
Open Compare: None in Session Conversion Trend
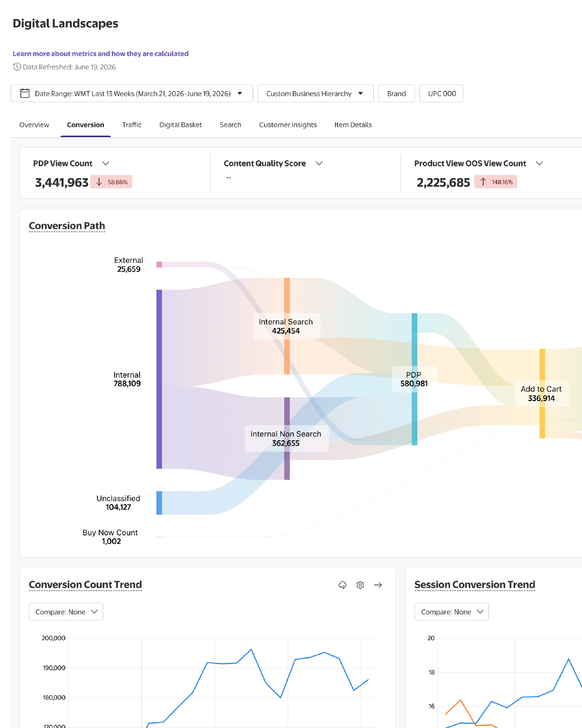[452, 612]
